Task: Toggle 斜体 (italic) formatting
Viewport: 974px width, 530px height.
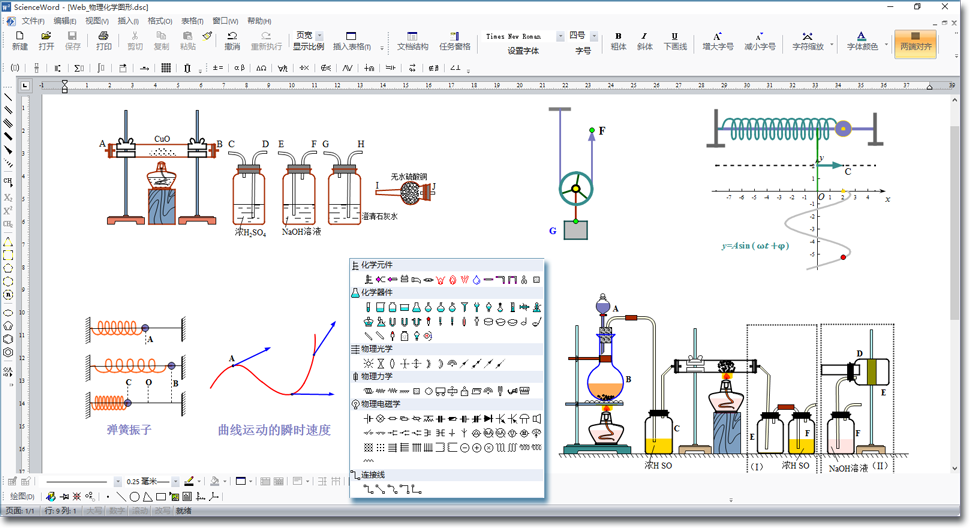Action: 645,40
